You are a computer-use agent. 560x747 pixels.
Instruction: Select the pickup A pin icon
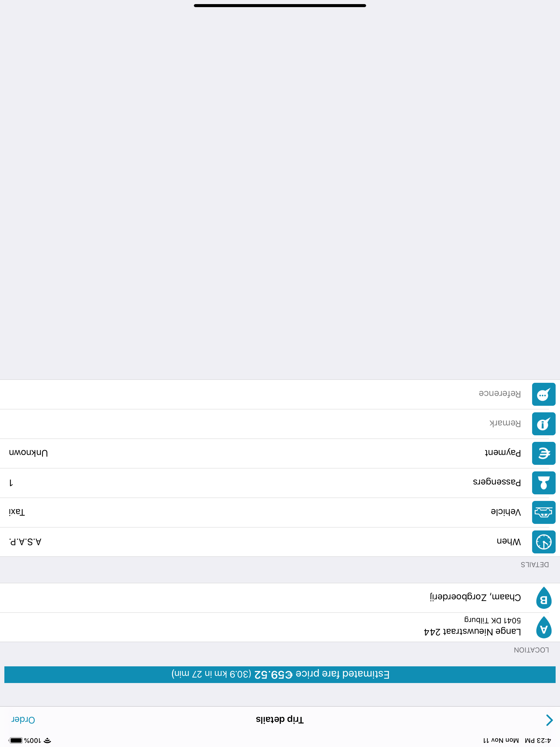[x=543, y=627]
